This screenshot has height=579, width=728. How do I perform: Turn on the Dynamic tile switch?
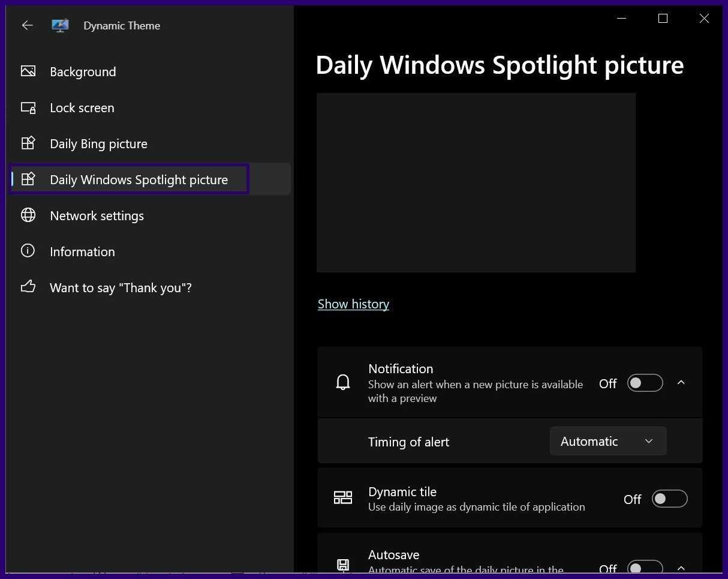point(669,499)
